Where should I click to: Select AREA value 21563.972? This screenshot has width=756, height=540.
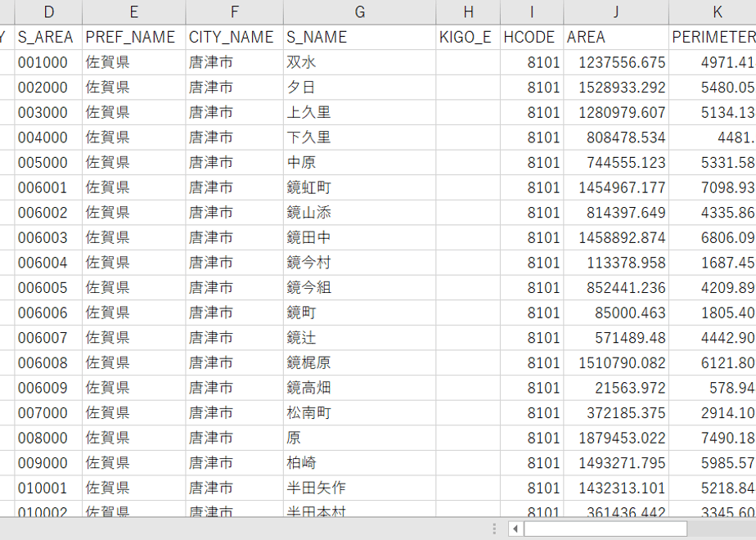coord(616,388)
